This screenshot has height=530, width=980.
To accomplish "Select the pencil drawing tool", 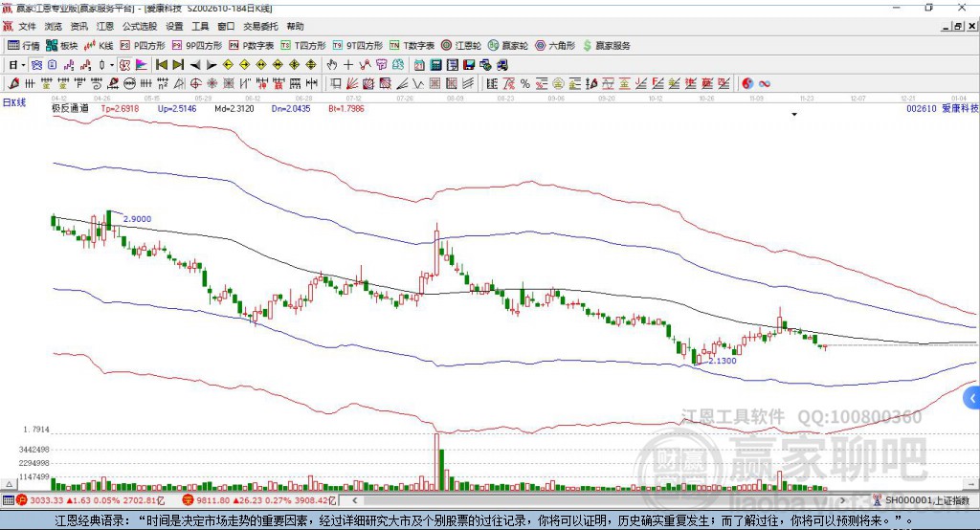I will [13, 83].
